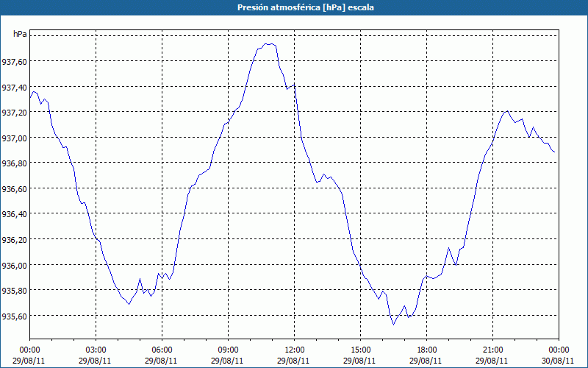Click the 18:00 time axis label
The image size is (588, 368).
(427, 350)
